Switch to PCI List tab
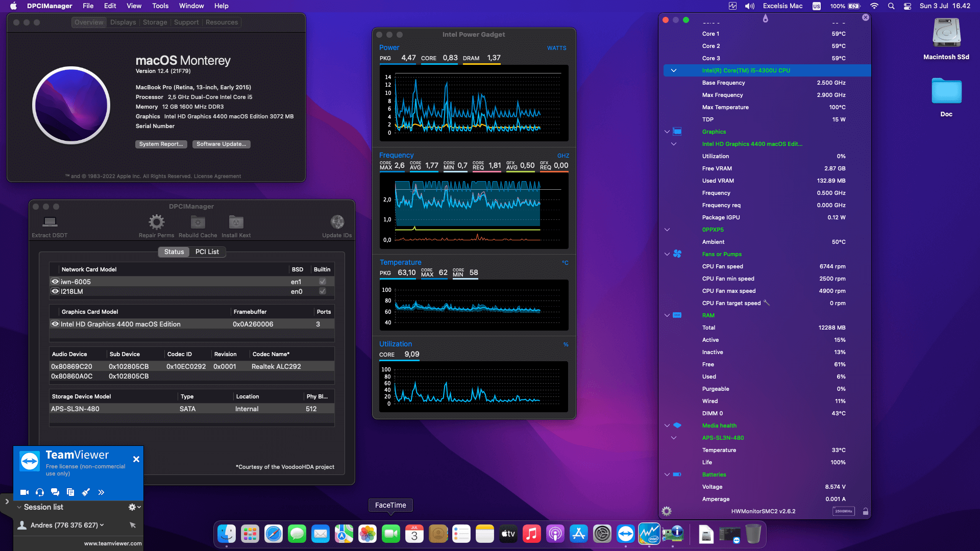 207,252
